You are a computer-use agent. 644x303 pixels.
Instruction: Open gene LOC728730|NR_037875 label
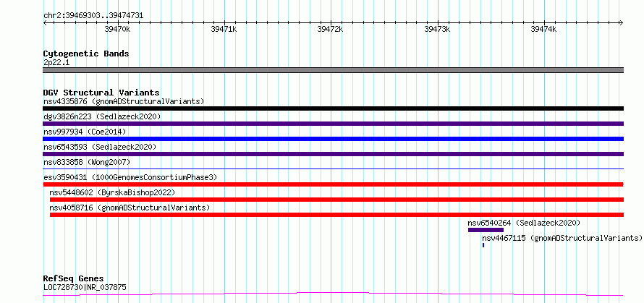coord(85,287)
